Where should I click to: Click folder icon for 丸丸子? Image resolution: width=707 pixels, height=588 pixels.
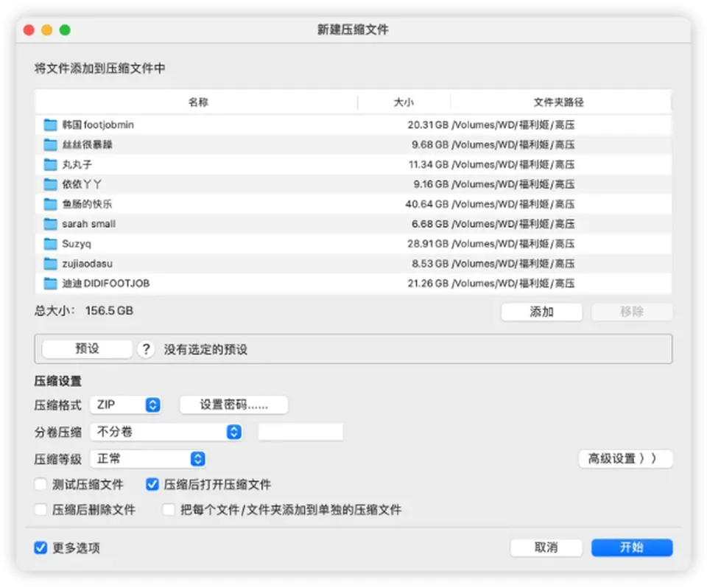pos(50,164)
